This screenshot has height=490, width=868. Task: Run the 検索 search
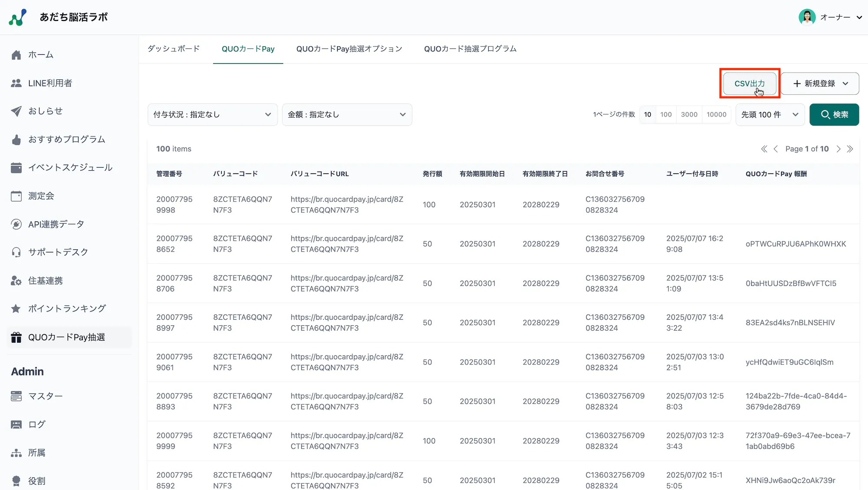pyautogui.click(x=834, y=114)
